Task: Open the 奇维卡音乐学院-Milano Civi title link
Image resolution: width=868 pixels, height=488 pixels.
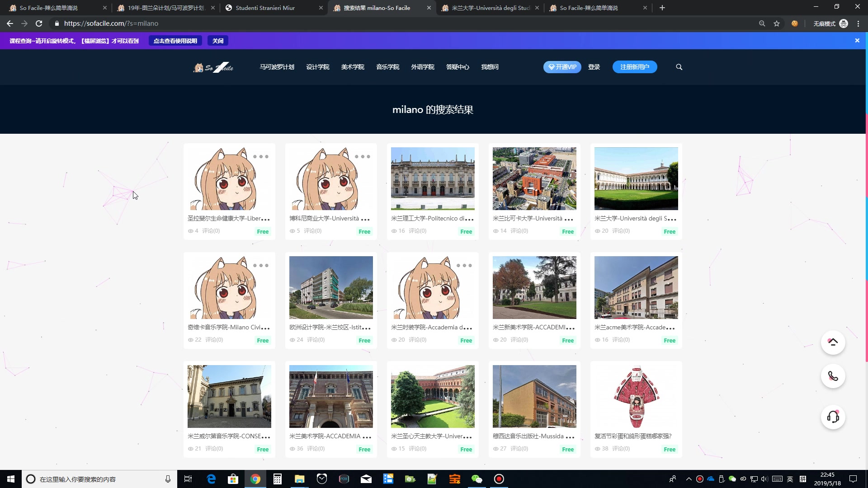Action: pyautogui.click(x=229, y=328)
